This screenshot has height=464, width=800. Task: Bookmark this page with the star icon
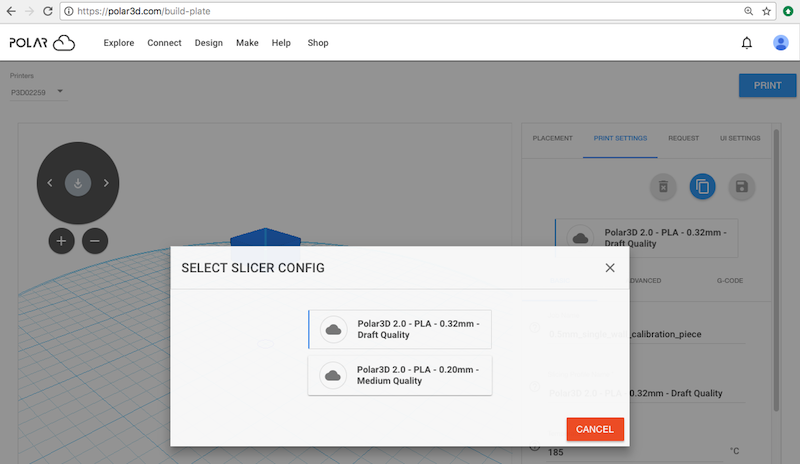click(766, 11)
